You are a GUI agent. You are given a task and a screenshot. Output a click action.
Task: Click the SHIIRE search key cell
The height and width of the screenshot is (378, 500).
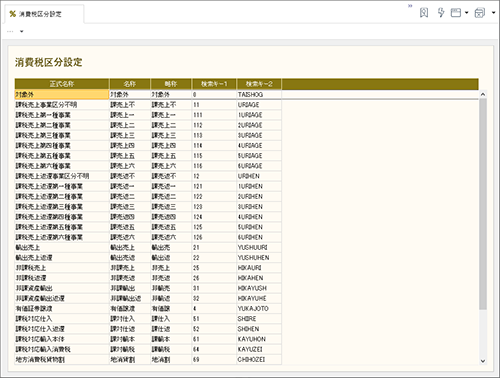point(259,319)
